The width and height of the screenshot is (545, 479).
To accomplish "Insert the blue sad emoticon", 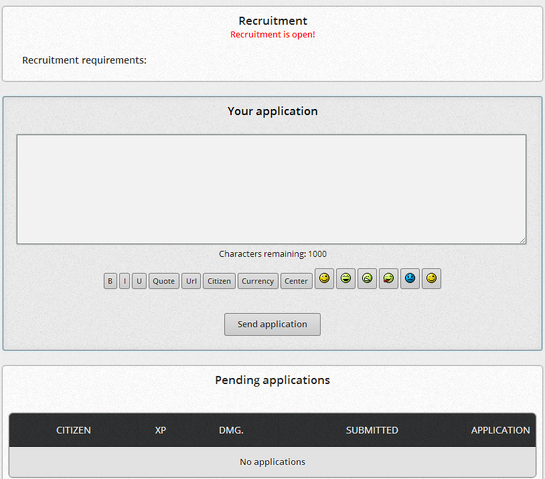I will point(410,278).
